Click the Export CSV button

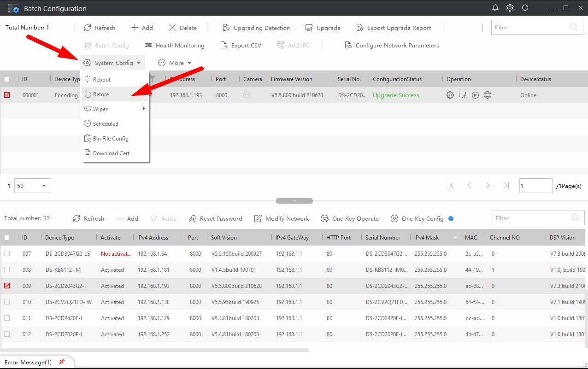click(x=241, y=46)
